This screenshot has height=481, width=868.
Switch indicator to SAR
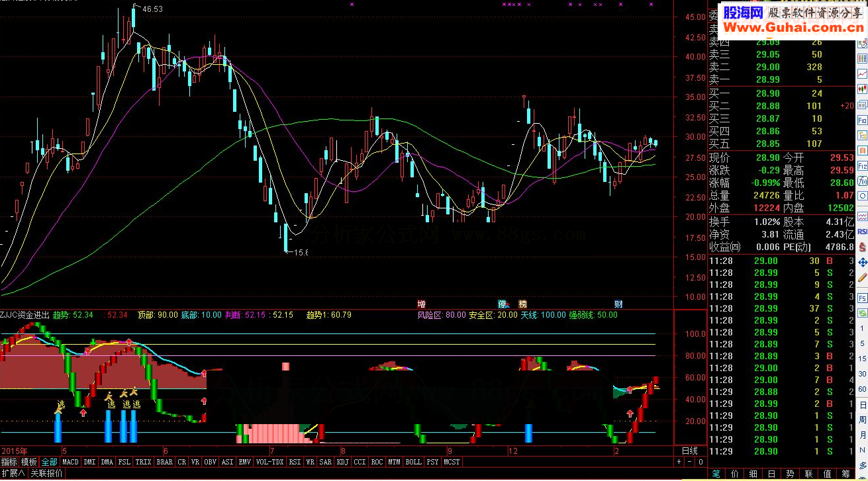325,462
